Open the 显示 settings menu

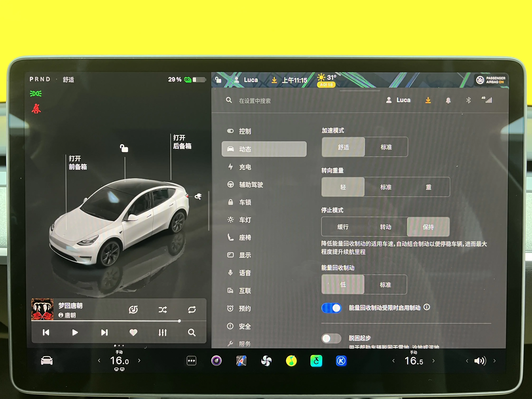click(x=264, y=255)
